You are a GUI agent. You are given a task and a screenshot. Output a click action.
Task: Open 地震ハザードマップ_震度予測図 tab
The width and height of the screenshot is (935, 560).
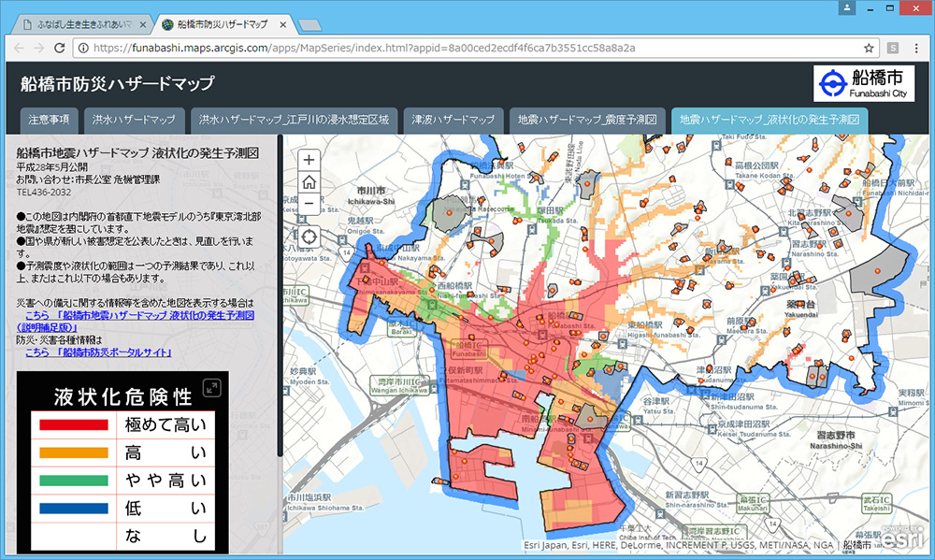click(588, 121)
